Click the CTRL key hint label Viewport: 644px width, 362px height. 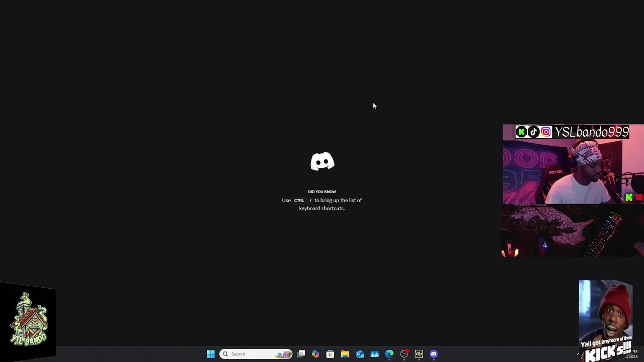[x=299, y=200]
